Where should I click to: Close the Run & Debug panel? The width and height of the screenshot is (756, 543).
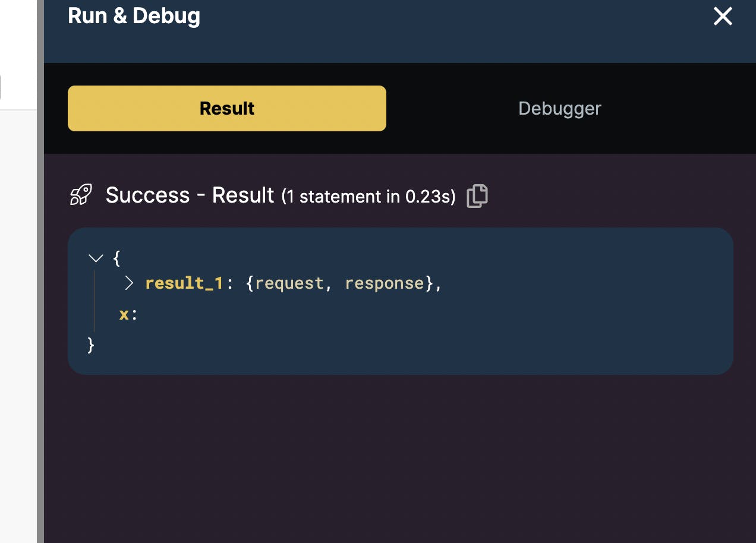[x=722, y=17]
